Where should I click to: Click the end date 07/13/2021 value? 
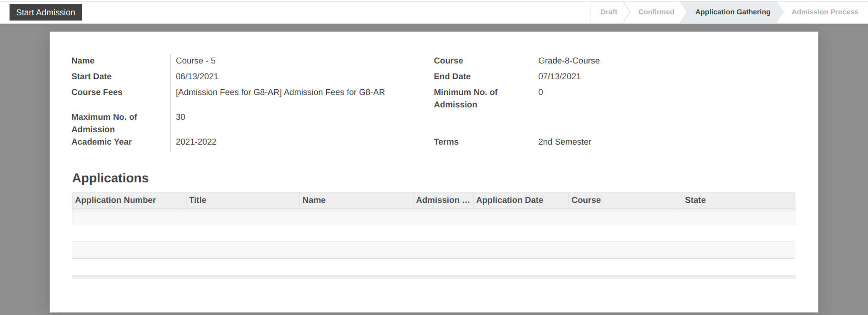pos(559,76)
